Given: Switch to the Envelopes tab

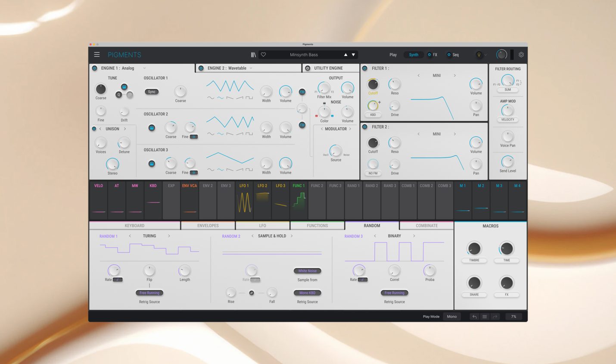Looking at the screenshot, I should coord(208,226).
